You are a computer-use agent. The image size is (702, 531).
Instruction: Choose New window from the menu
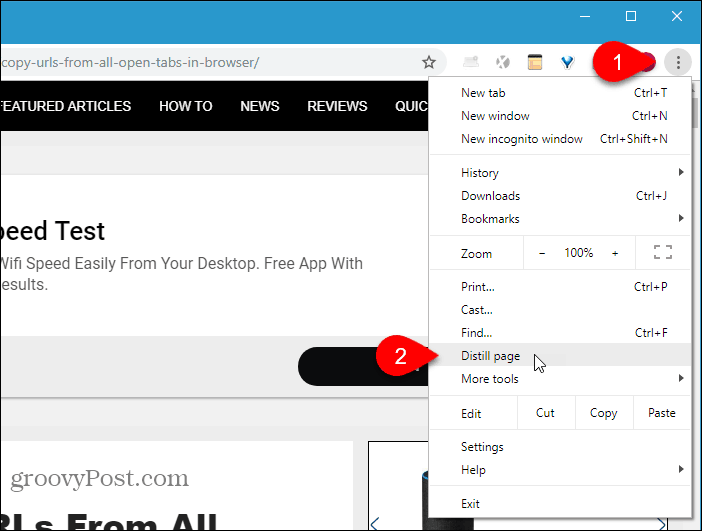click(x=560, y=116)
